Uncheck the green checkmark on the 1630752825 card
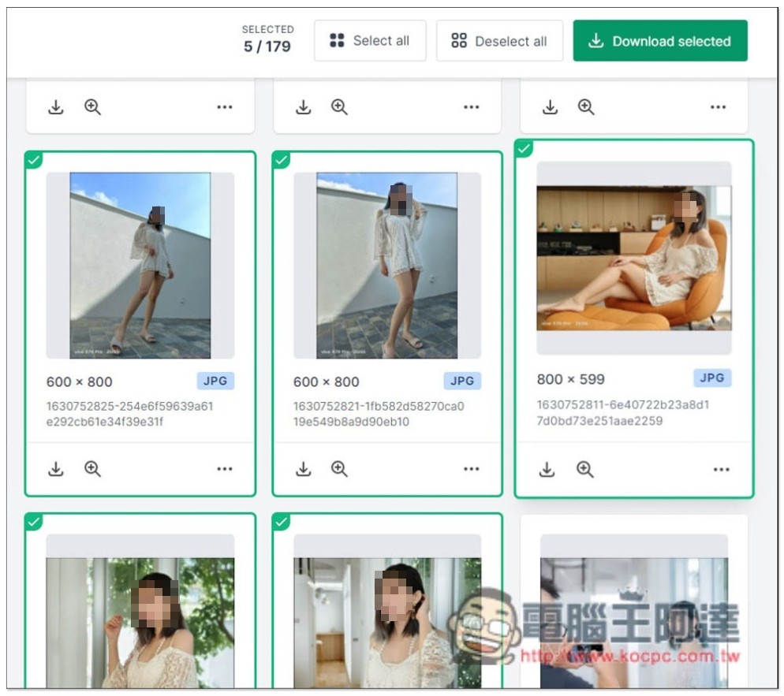The image size is (784, 696). (33, 160)
